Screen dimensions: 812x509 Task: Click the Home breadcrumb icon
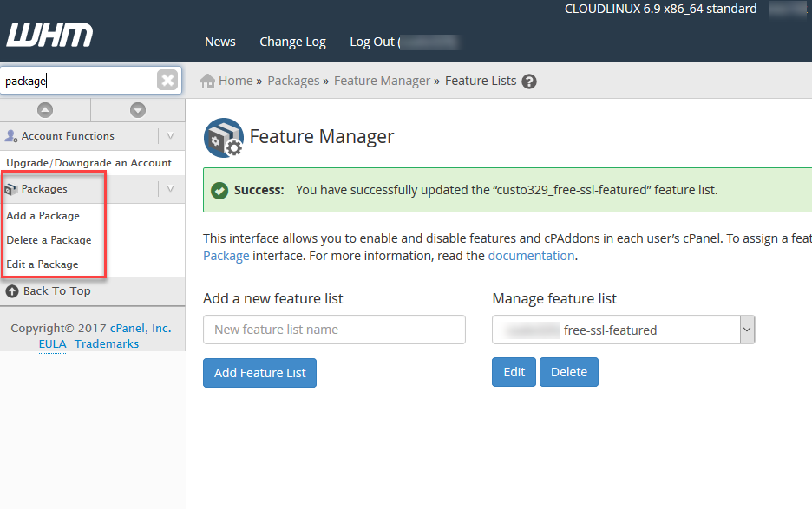[x=208, y=81]
